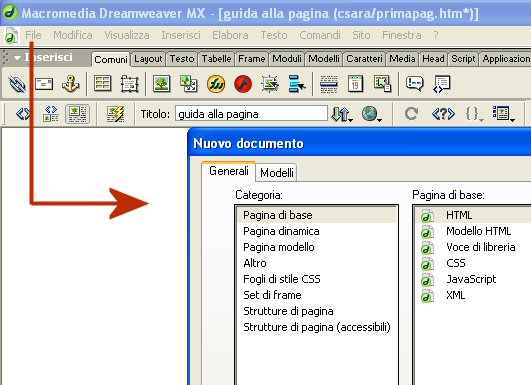Insert Fireworks HTML icon
Image resolution: width=531 pixels, height=385 pixels.
click(216, 84)
